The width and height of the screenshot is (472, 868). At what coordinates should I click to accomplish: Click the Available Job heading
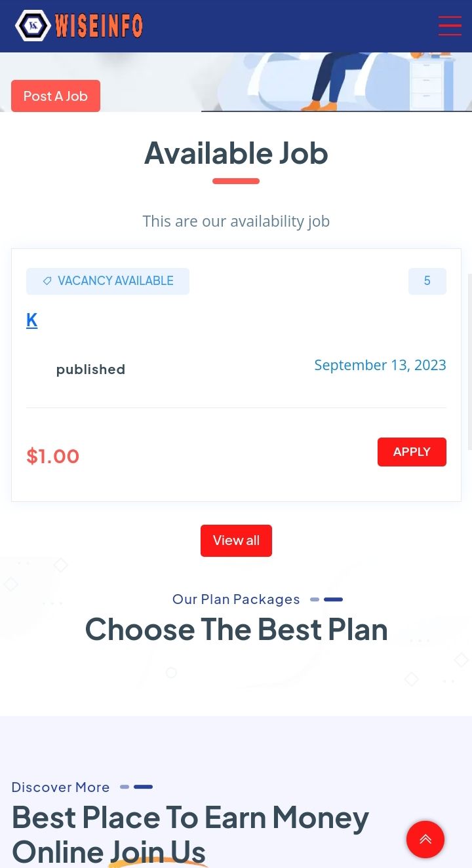[x=236, y=153]
